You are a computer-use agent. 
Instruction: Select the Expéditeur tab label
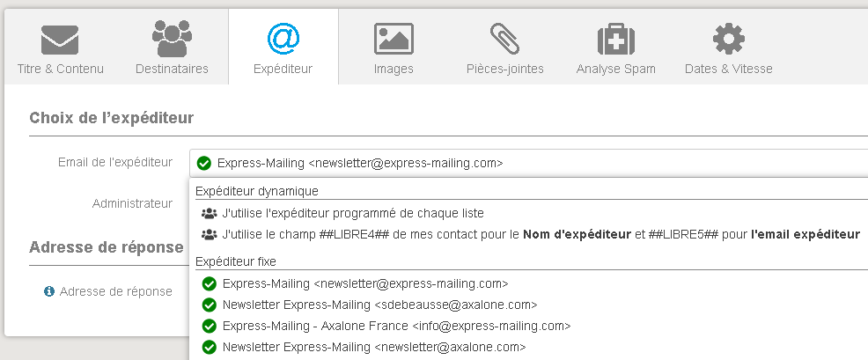pos(283,70)
